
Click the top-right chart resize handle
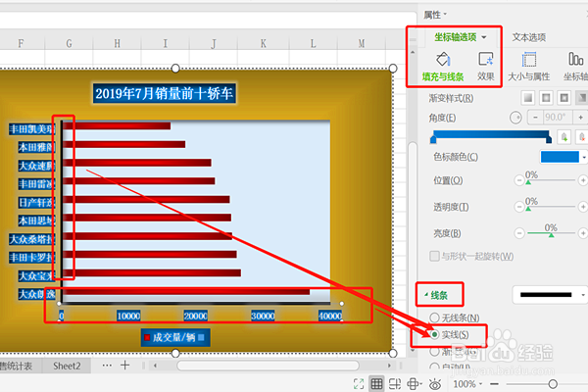pyautogui.click(x=393, y=69)
